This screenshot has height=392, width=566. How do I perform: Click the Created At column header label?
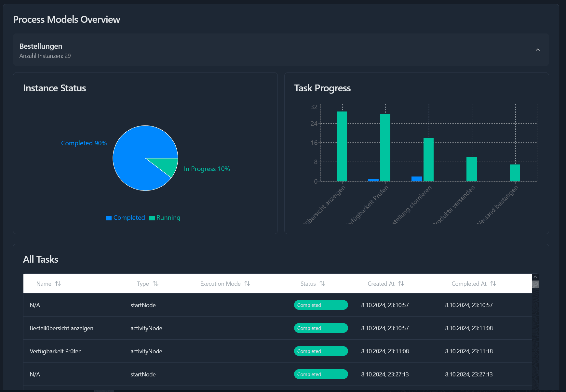coord(381,284)
